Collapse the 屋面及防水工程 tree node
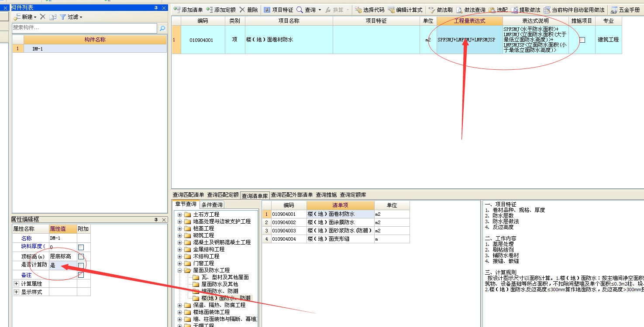 pyautogui.click(x=179, y=270)
